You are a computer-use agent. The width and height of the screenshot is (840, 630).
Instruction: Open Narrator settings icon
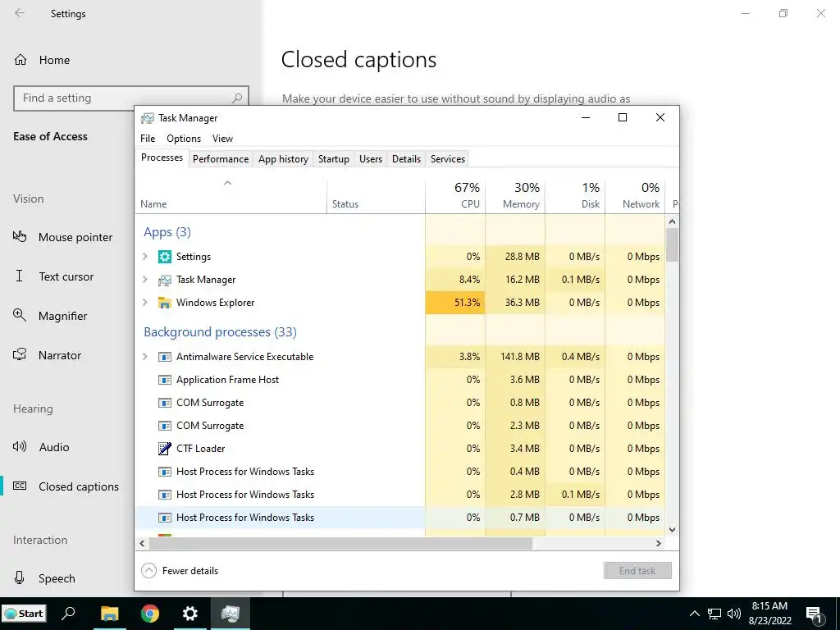pyautogui.click(x=20, y=354)
